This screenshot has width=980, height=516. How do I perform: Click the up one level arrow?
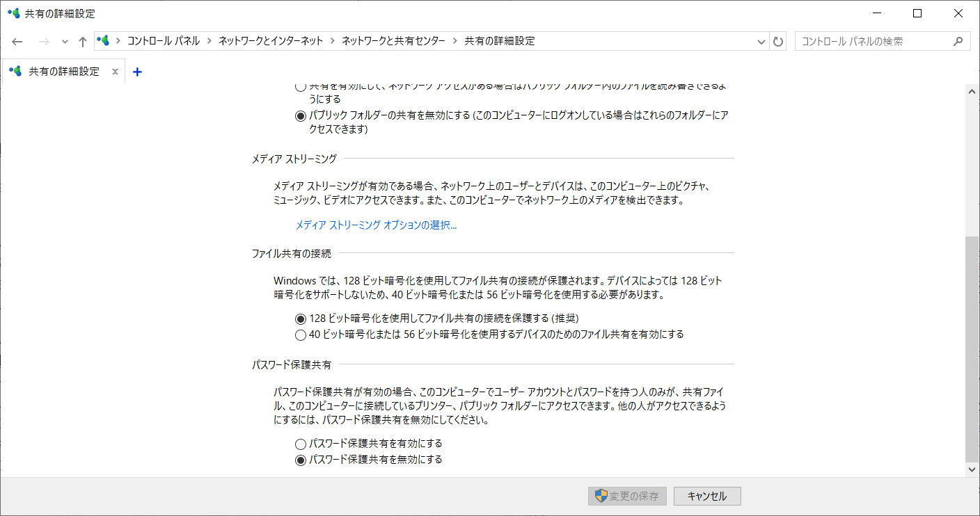[83, 42]
